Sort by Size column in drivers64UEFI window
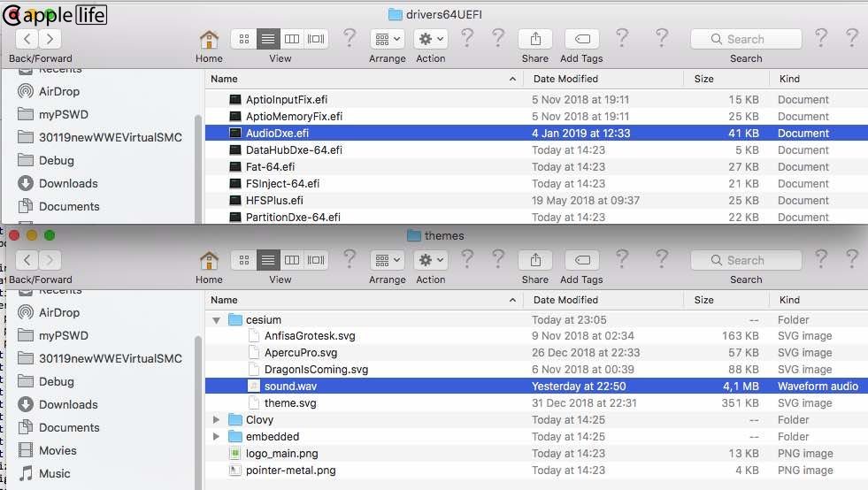The width and height of the screenshot is (868, 490). 726,79
